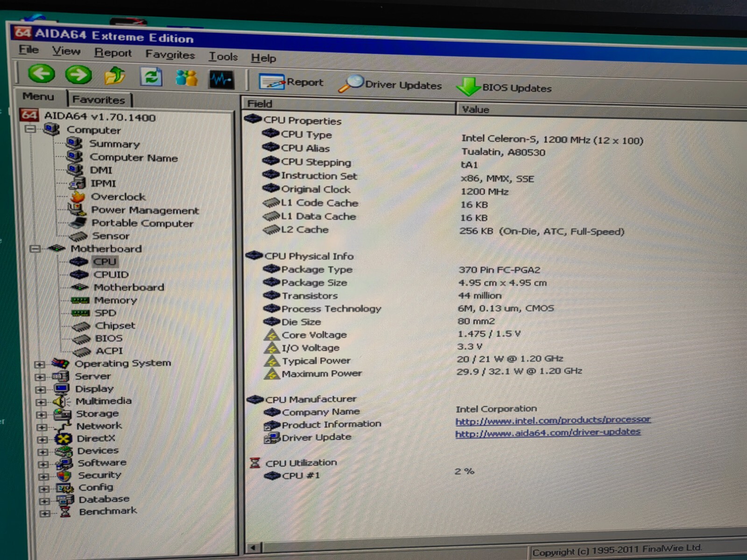Viewport: 747px width, 560px height.
Task: Switch to the Menu tab
Action: 38,97
